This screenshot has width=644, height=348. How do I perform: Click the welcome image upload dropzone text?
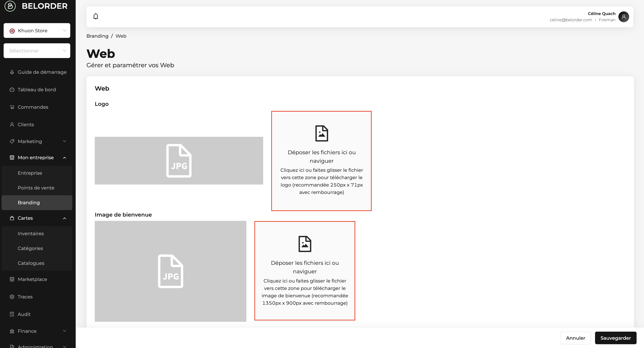click(x=305, y=283)
